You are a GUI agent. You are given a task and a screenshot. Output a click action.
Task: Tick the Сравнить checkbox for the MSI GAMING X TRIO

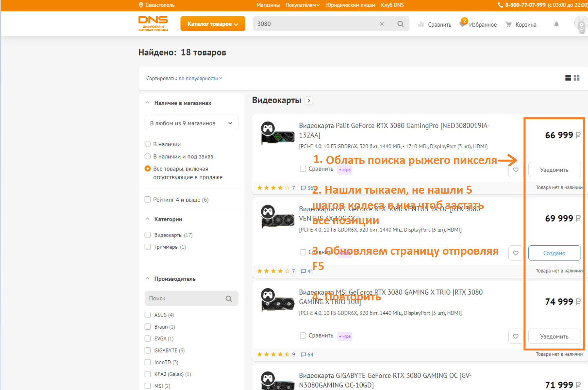tap(303, 336)
